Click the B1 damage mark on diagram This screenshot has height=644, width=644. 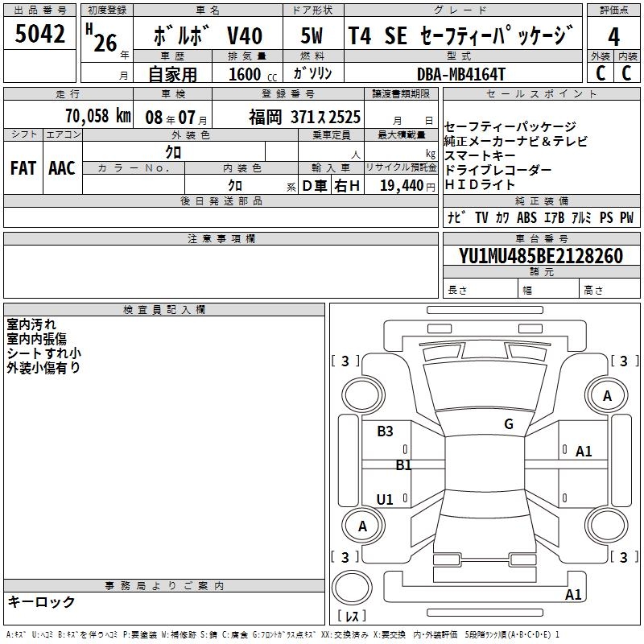pos(403,465)
